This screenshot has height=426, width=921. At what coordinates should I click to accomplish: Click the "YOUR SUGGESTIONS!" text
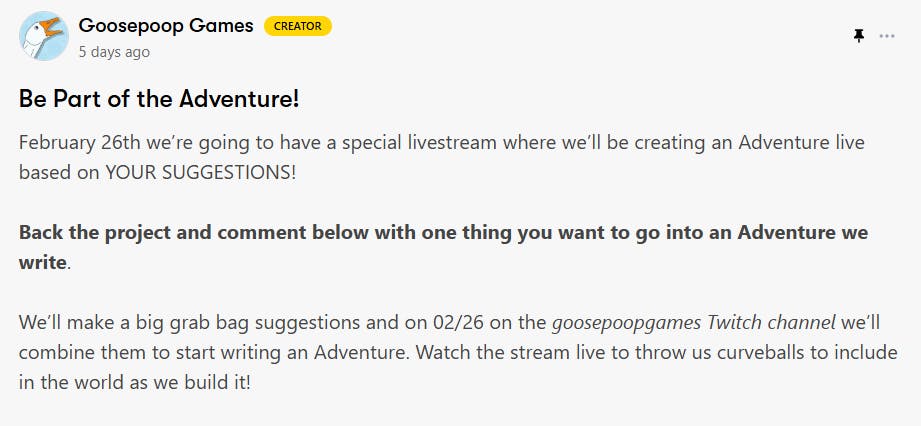(199, 171)
